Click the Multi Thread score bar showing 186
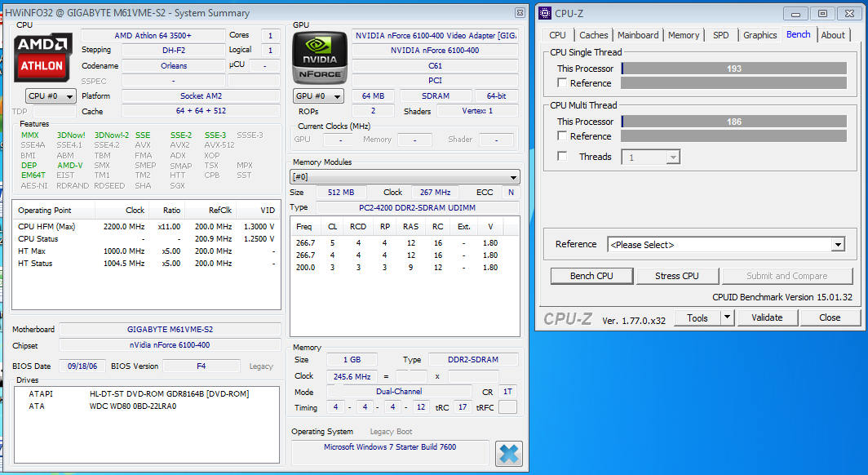This screenshot has height=475, width=868. (x=734, y=122)
